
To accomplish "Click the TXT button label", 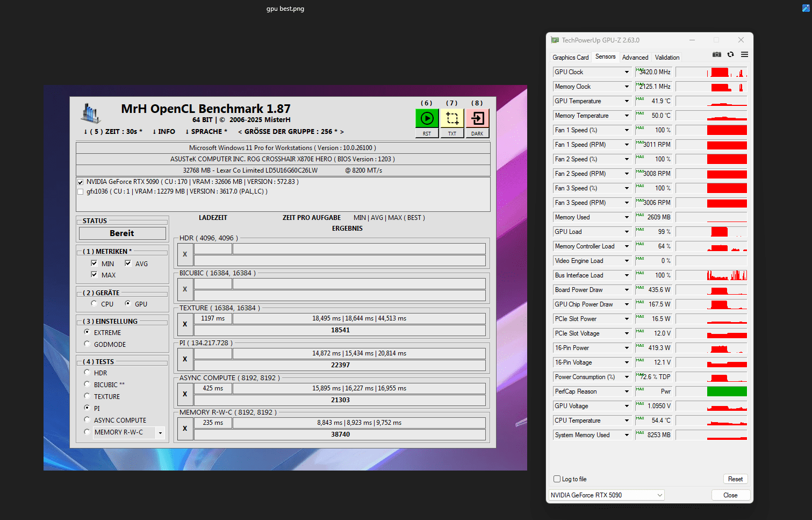I will [x=452, y=133].
